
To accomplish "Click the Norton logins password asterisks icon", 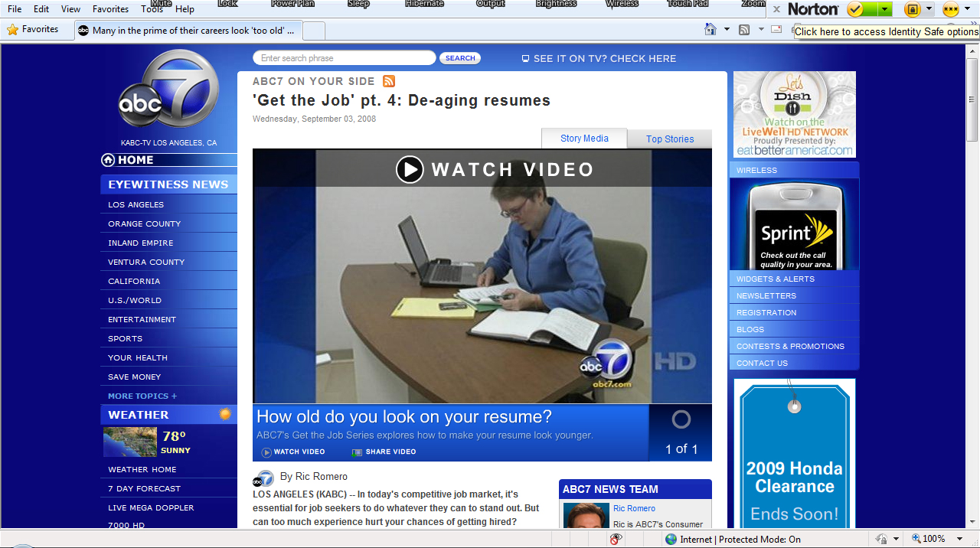I will [951, 10].
